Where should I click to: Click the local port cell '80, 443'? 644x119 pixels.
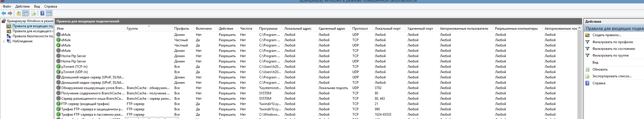click(380, 99)
